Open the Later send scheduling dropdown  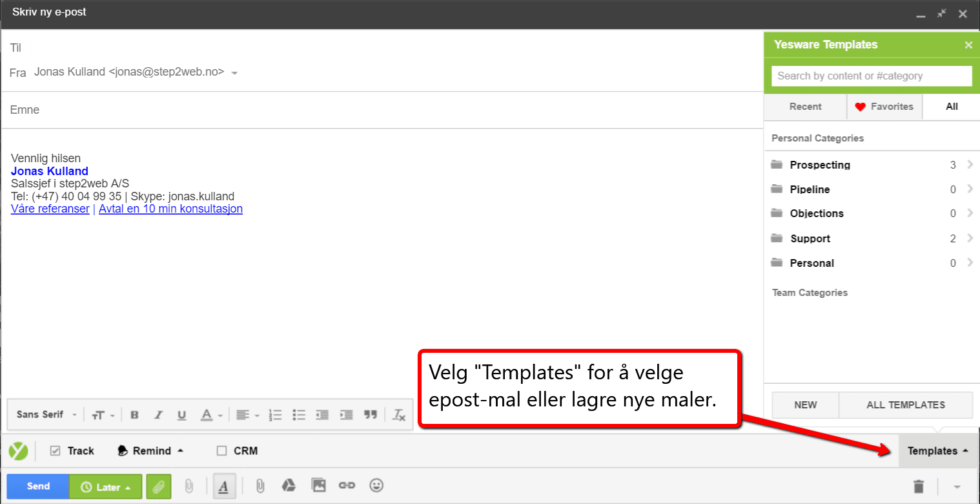point(105,487)
